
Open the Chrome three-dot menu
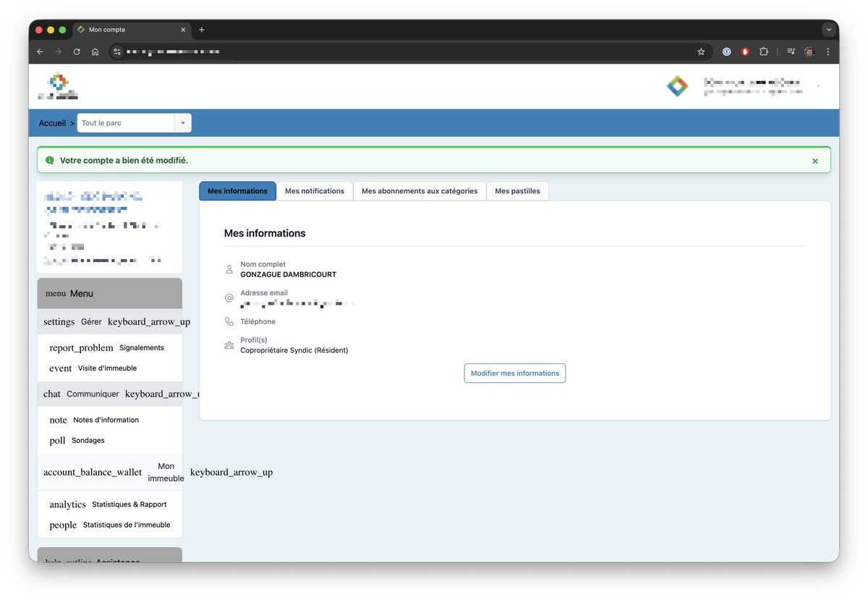click(828, 52)
